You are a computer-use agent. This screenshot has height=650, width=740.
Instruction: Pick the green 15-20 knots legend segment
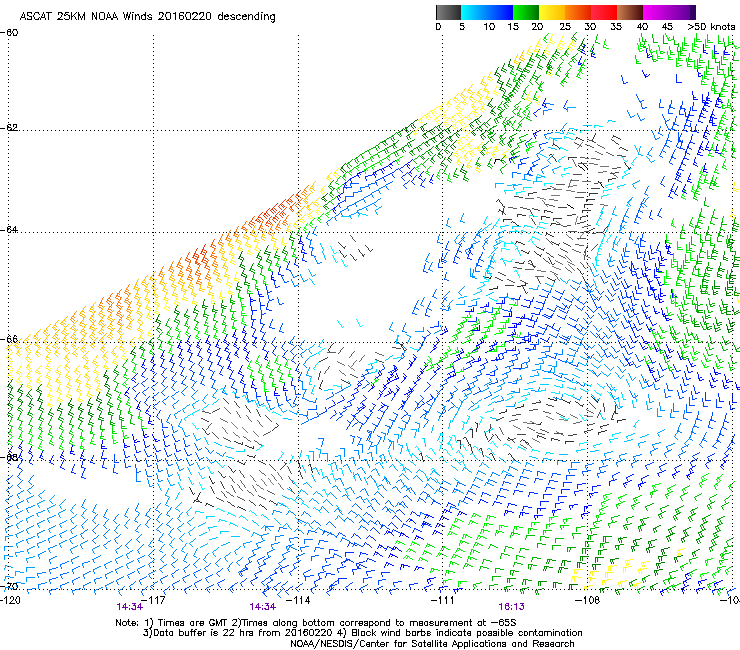[526, 12]
